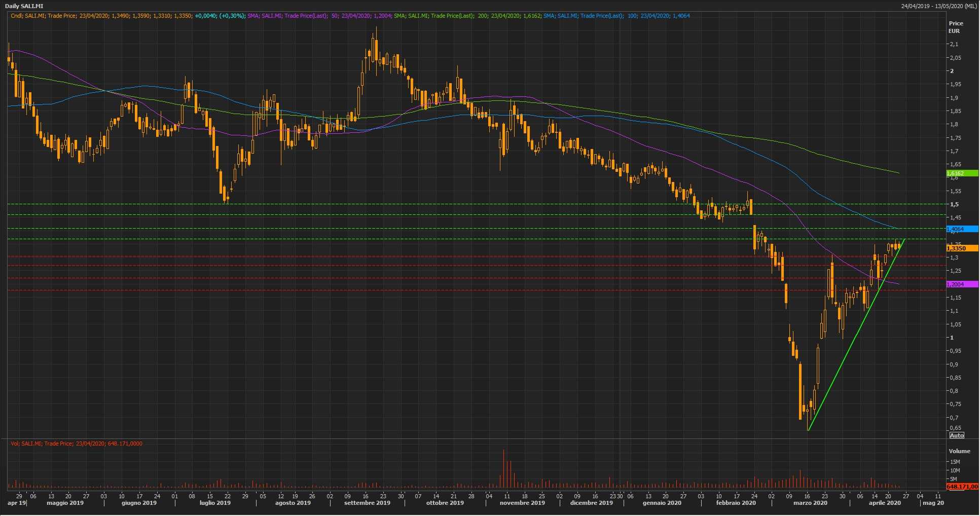Click the Vol SALI.MI volume legend text
This screenshot has width=980, height=516.
coord(77,444)
